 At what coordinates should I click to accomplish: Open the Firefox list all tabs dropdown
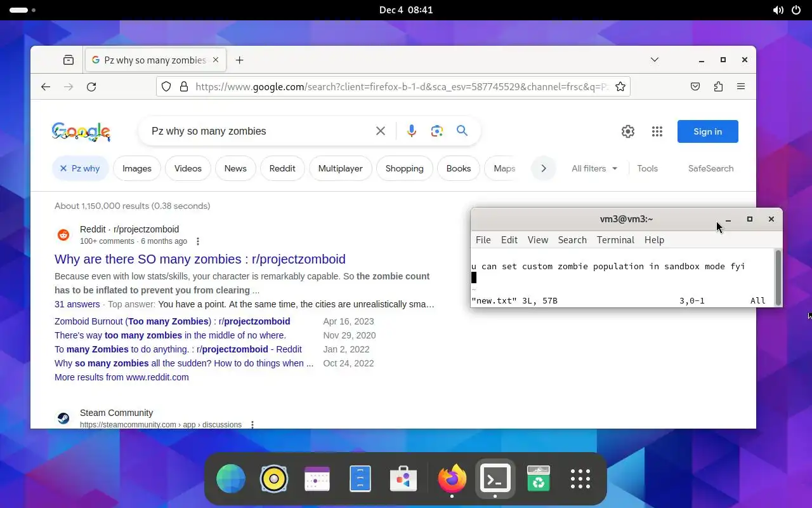coord(655,60)
